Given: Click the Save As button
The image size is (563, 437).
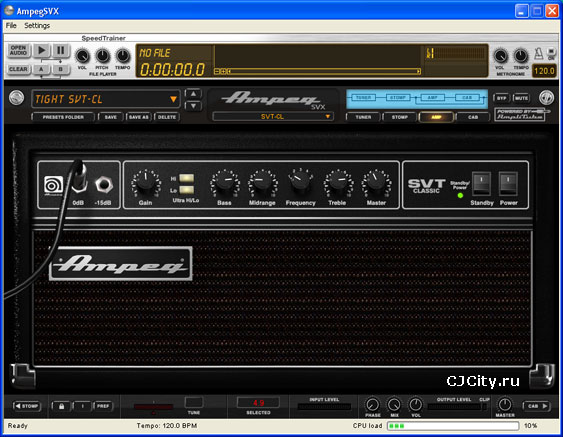Looking at the screenshot, I should (x=139, y=117).
